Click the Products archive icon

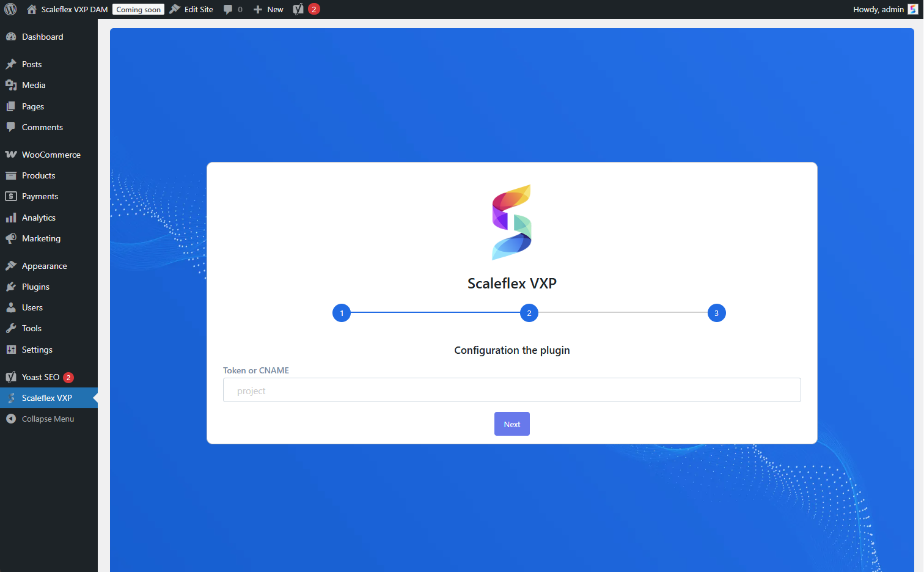[x=11, y=175]
